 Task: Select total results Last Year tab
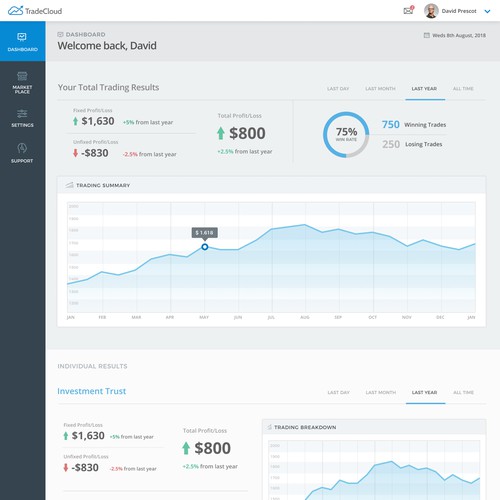424,89
